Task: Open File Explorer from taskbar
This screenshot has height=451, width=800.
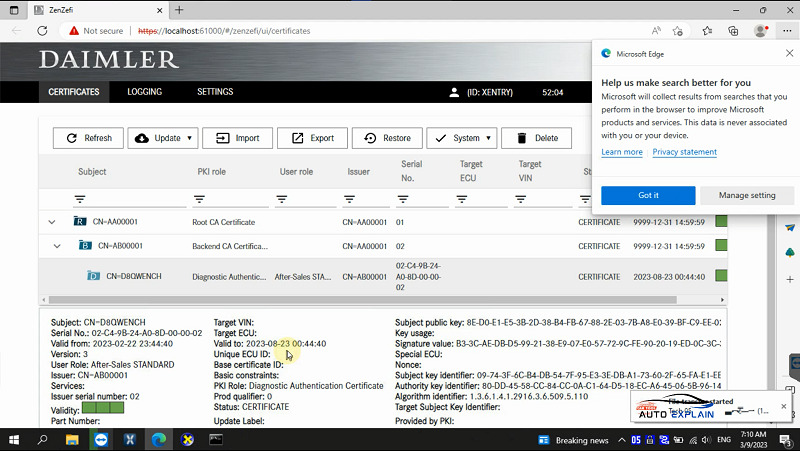Action: tap(72, 439)
